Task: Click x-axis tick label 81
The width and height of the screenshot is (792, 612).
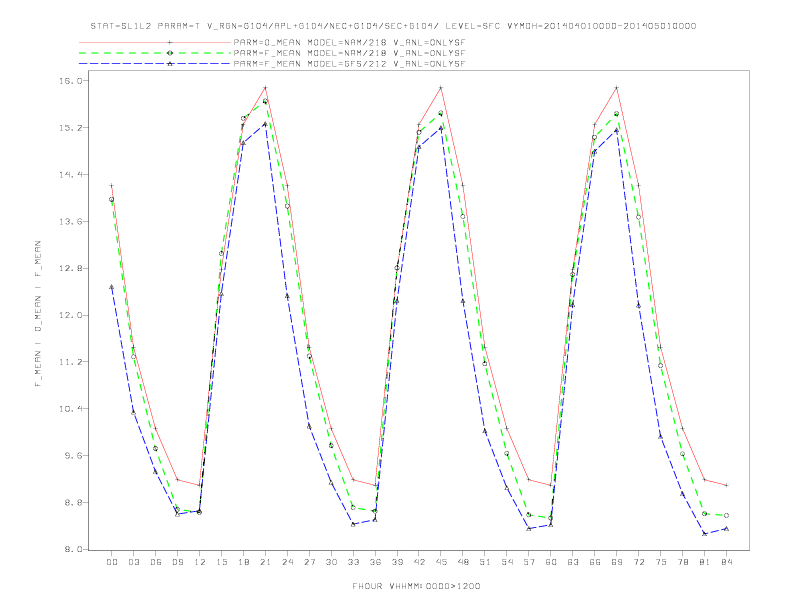Action: point(705,562)
